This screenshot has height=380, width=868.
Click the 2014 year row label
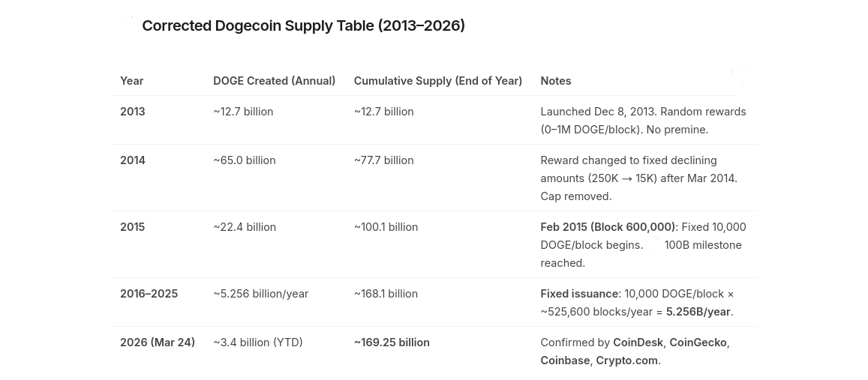tap(132, 160)
